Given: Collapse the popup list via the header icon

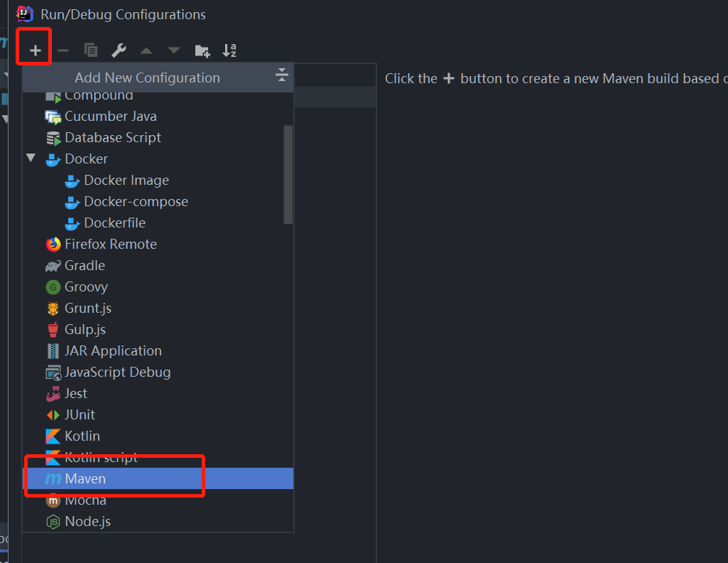Looking at the screenshot, I should [x=281, y=75].
